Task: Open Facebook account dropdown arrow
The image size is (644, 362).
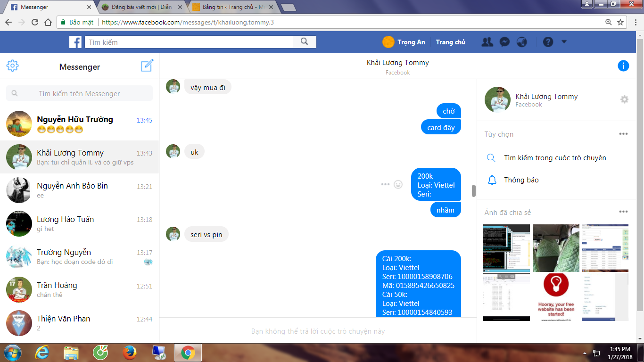Action: pyautogui.click(x=564, y=42)
